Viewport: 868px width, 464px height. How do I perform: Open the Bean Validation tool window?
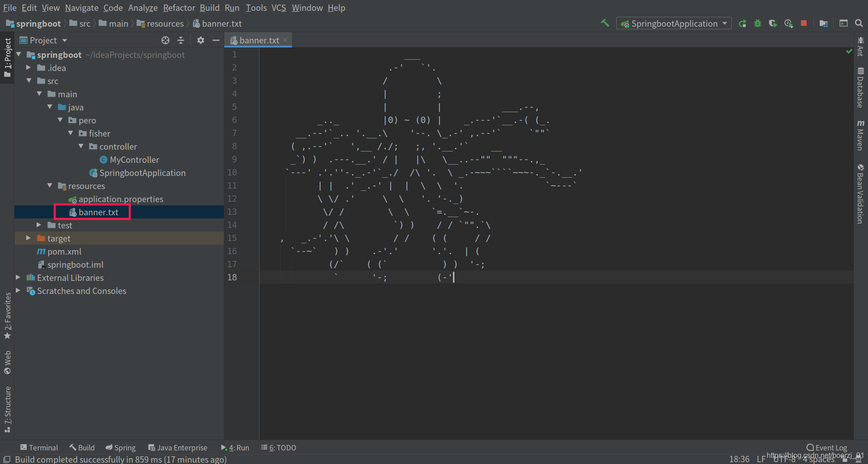tap(860, 194)
